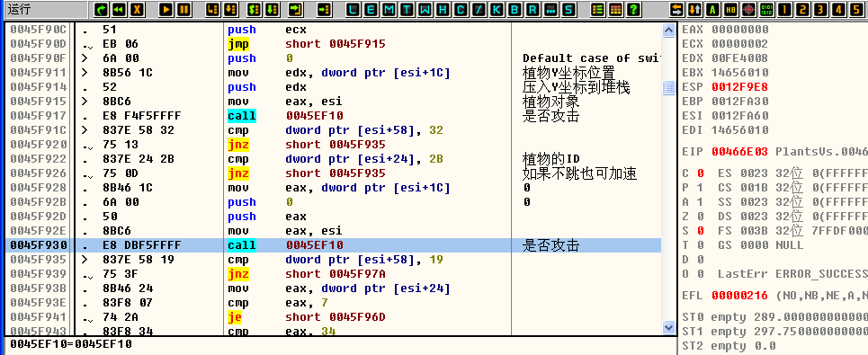Open Executable modules with E button

click(x=371, y=9)
